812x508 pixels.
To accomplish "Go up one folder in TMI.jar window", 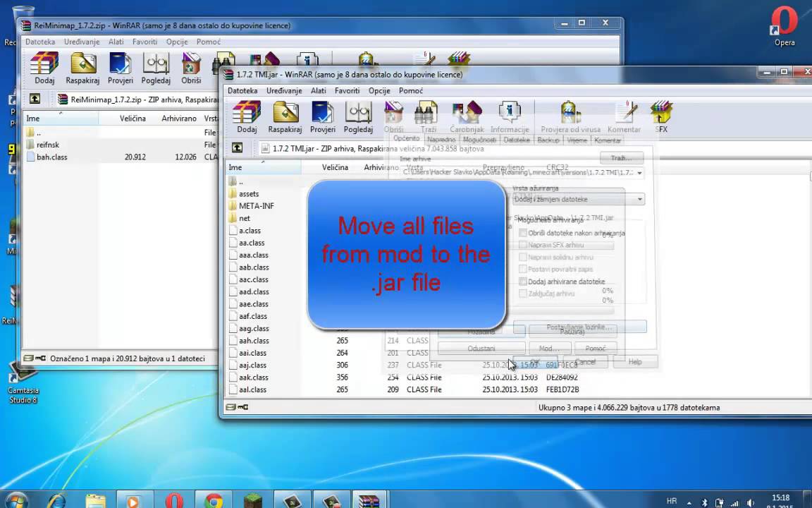I will (x=237, y=148).
